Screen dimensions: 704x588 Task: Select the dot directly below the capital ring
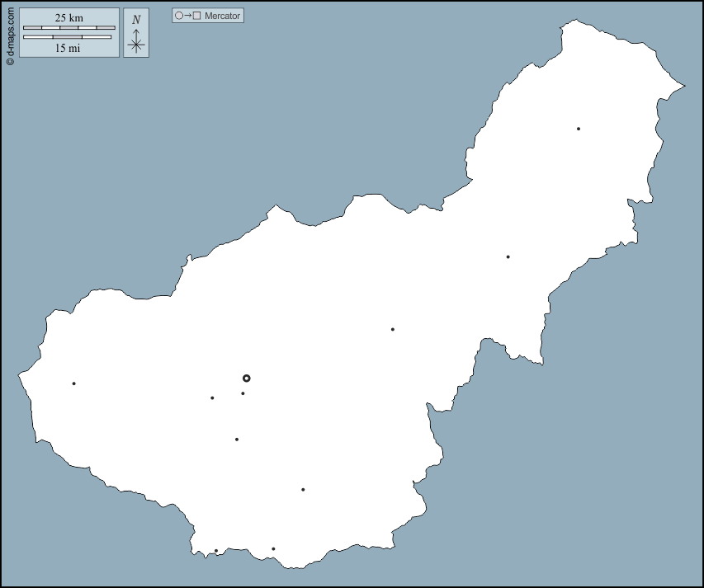coord(243,393)
